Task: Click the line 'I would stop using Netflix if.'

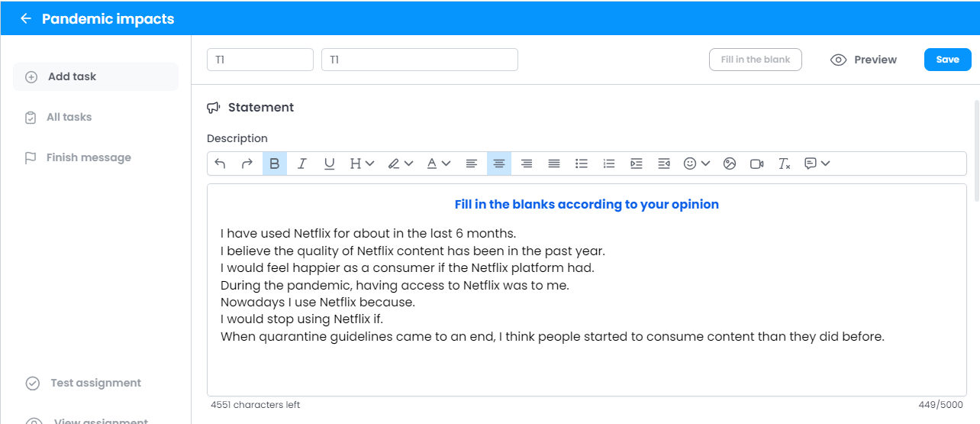Action: click(x=301, y=319)
